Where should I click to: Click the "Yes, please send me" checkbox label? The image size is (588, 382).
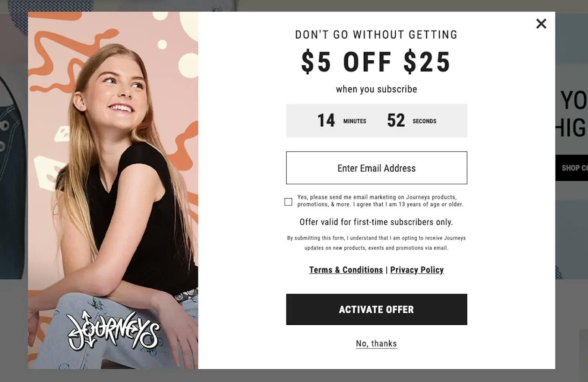pyautogui.click(x=380, y=201)
